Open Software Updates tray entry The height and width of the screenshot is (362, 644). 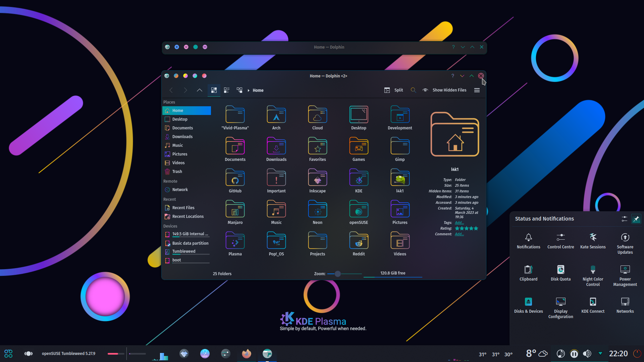point(625,244)
